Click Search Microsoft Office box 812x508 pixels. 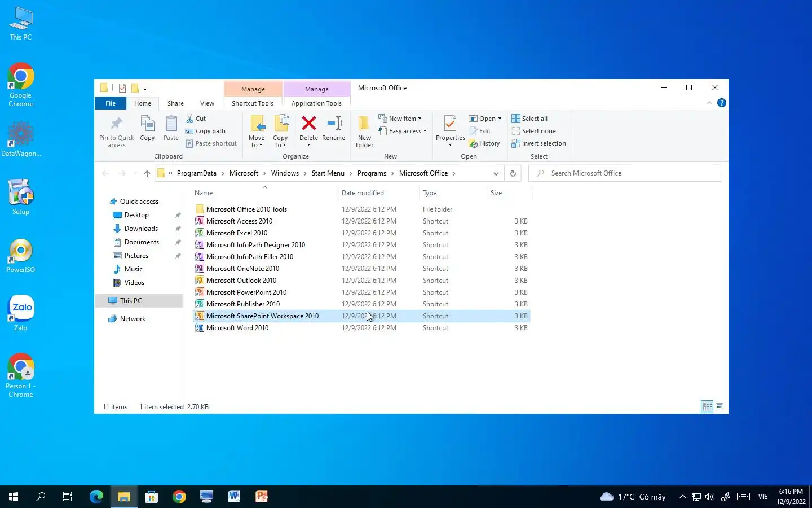tap(625, 173)
